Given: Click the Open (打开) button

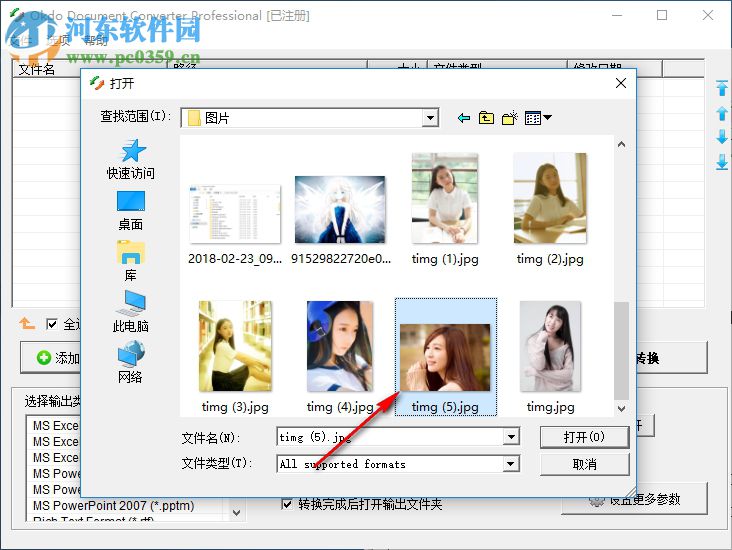Looking at the screenshot, I should [584, 437].
